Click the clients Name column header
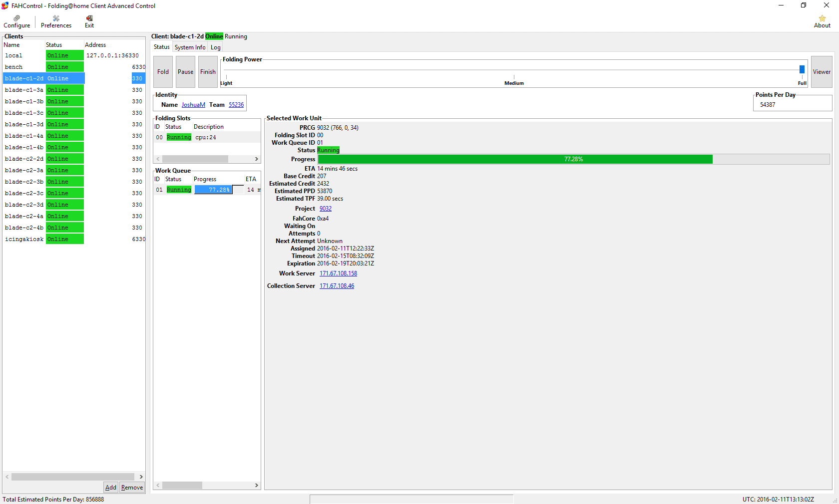The width and height of the screenshot is (839, 504). pos(23,45)
